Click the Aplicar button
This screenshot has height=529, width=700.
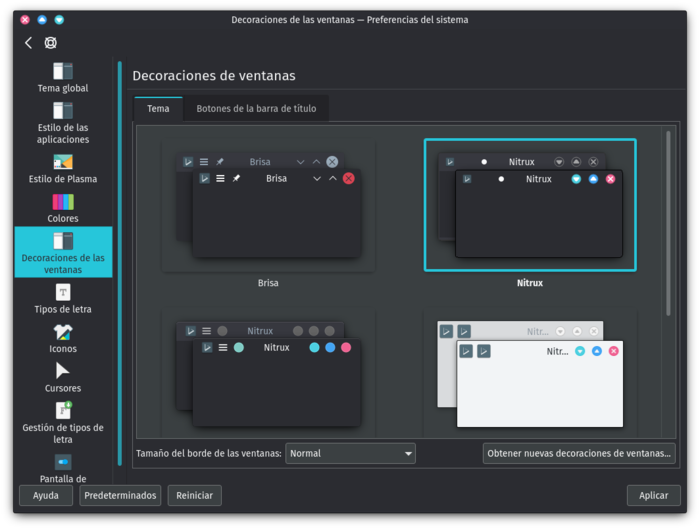(x=653, y=495)
